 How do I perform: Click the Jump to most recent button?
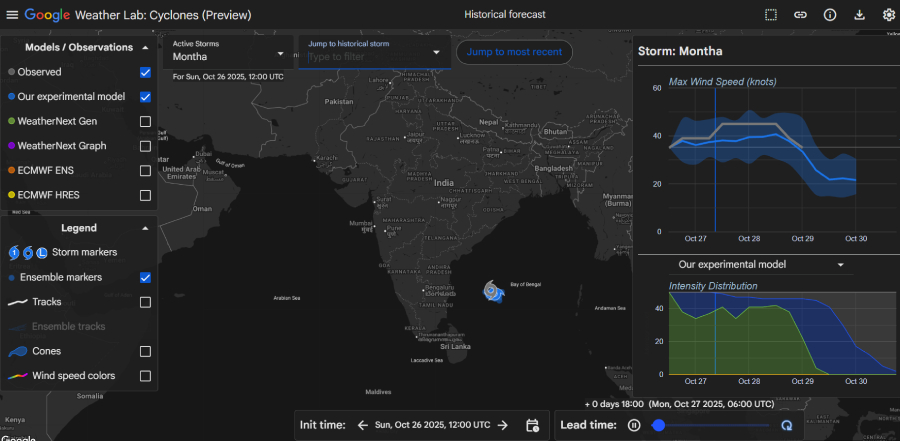click(514, 52)
